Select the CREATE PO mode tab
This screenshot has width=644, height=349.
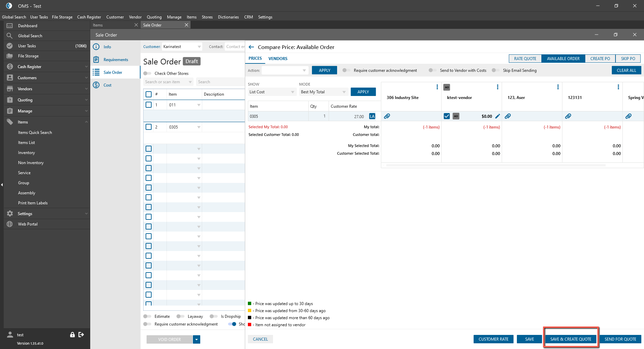(x=600, y=59)
